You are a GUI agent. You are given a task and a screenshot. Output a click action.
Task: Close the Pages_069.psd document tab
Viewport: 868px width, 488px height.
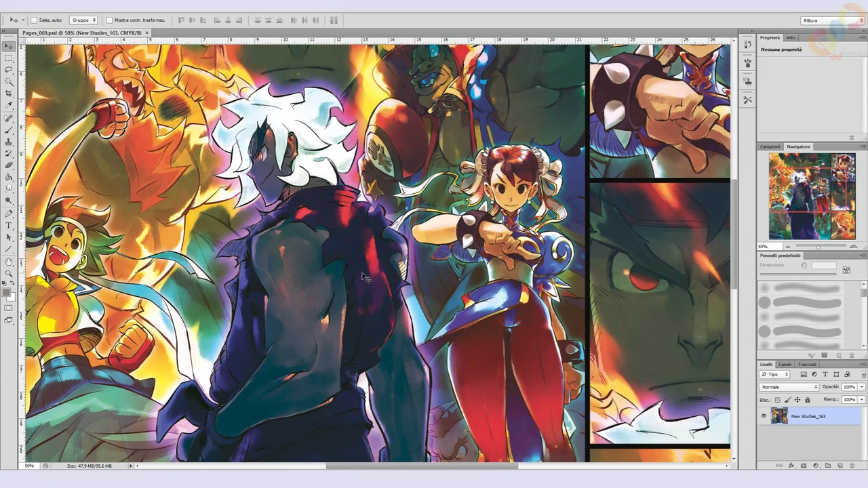[147, 33]
